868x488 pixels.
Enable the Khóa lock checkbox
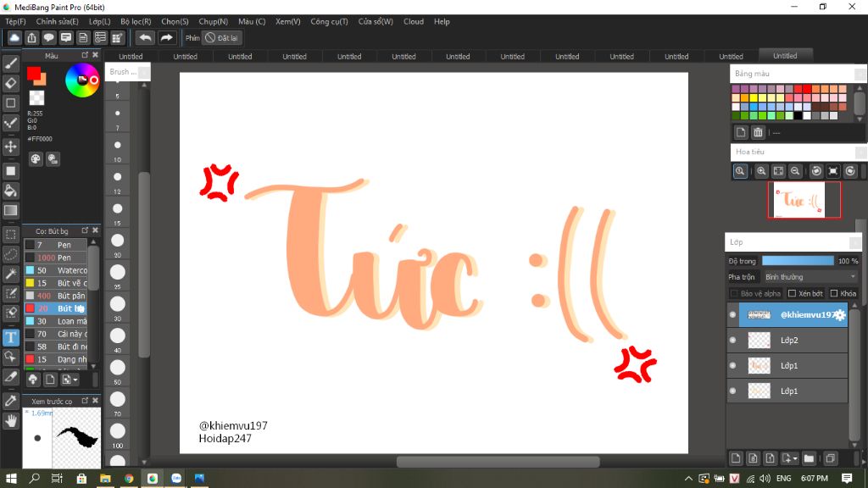[x=834, y=293]
